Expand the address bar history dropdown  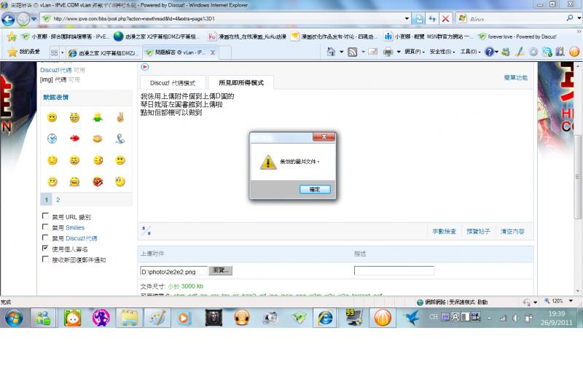[407, 19]
